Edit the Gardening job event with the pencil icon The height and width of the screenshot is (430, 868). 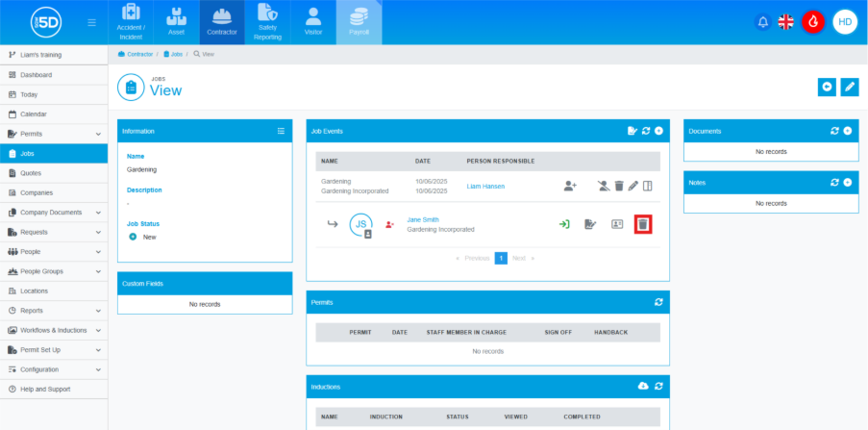tap(633, 186)
